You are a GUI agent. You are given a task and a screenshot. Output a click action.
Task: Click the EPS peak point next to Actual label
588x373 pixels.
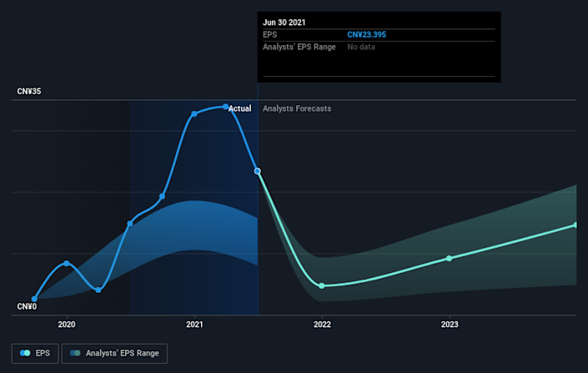tap(226, 107)
